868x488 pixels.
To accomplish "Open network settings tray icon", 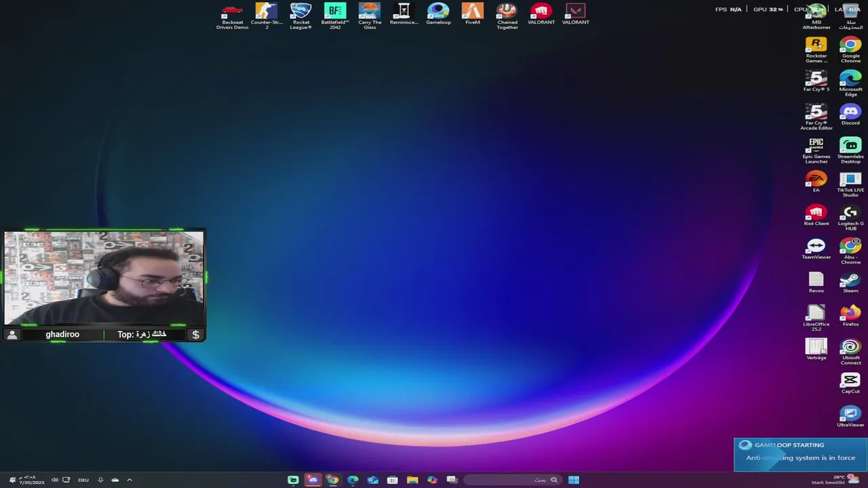I will click(66, 480).
